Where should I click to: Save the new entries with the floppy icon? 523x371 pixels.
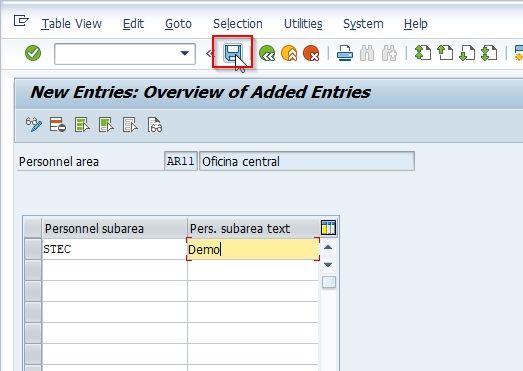point(232,53)
